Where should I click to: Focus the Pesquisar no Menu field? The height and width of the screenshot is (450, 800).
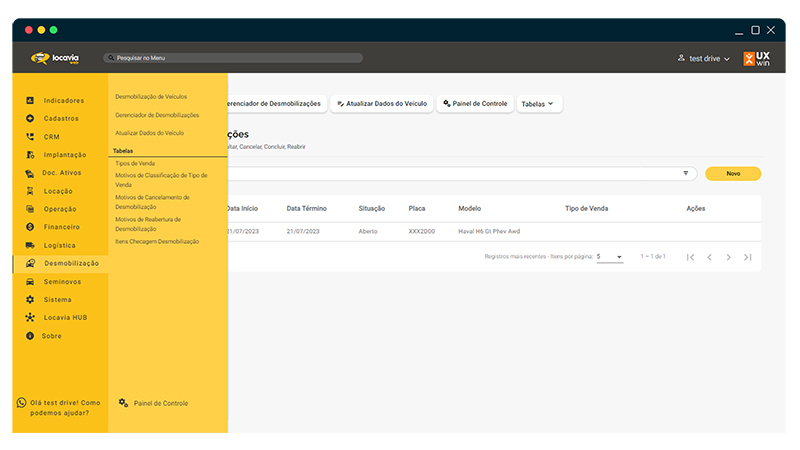[x=233, y=58]
